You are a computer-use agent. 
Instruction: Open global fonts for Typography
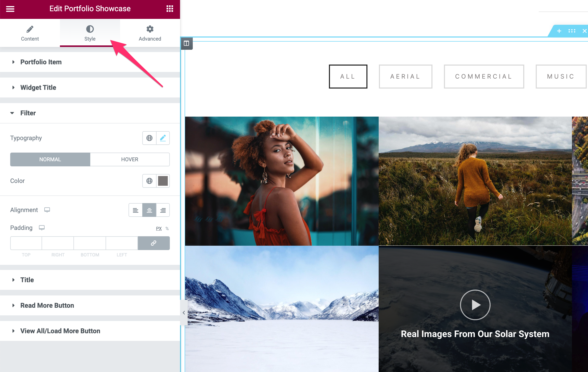[x=149, y=138]
